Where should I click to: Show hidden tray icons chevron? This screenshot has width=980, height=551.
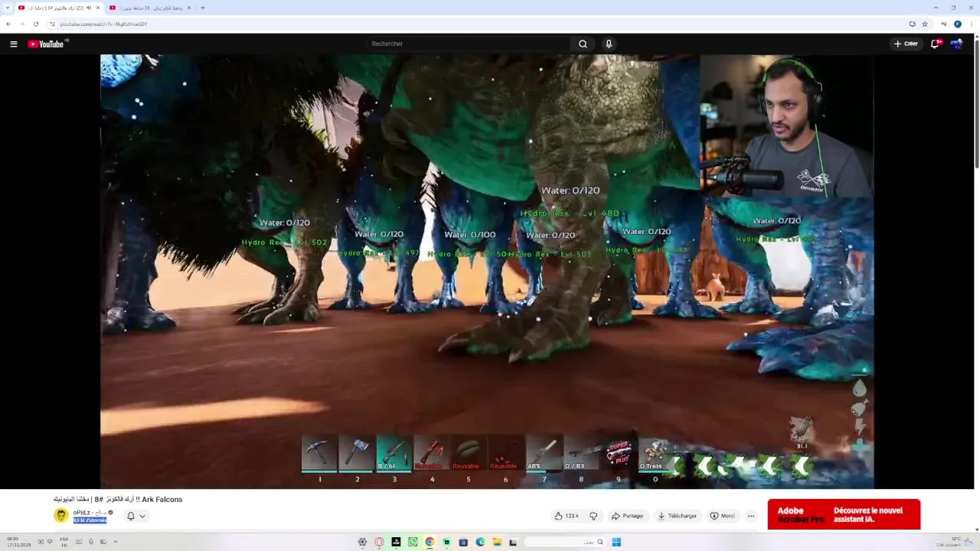116,542
